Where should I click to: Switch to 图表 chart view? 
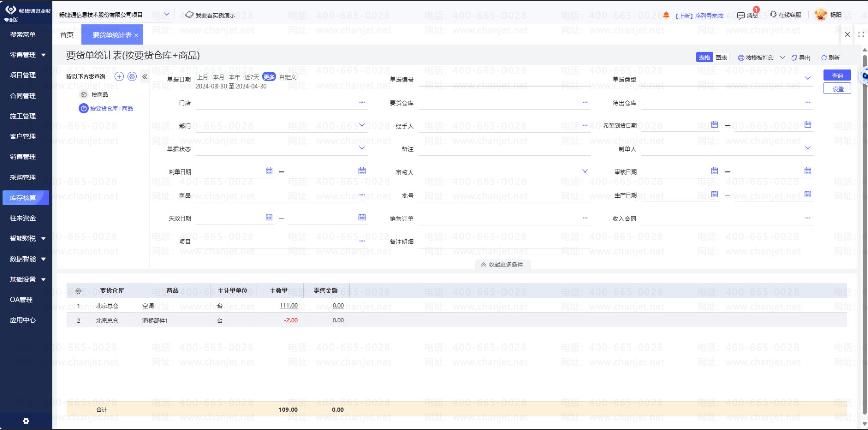click(721, 58)
